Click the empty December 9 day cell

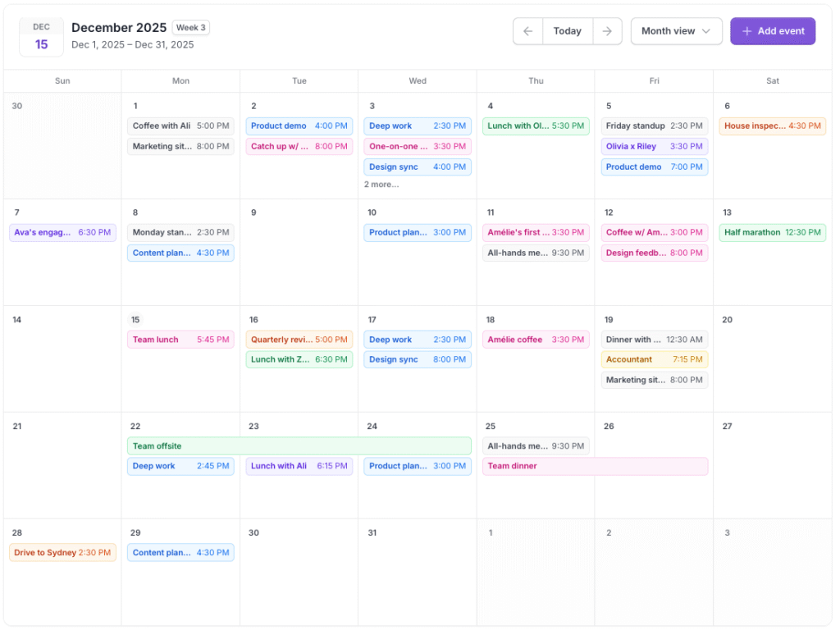click(299, 262)
